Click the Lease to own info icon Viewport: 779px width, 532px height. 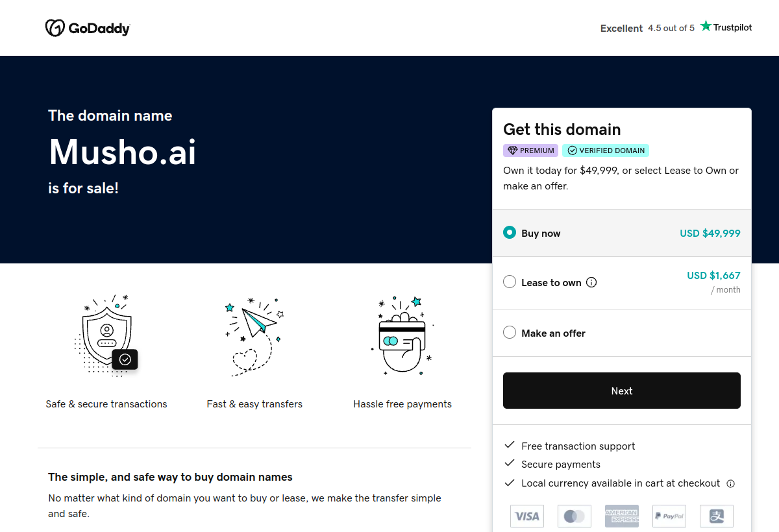tap(591, 282)
